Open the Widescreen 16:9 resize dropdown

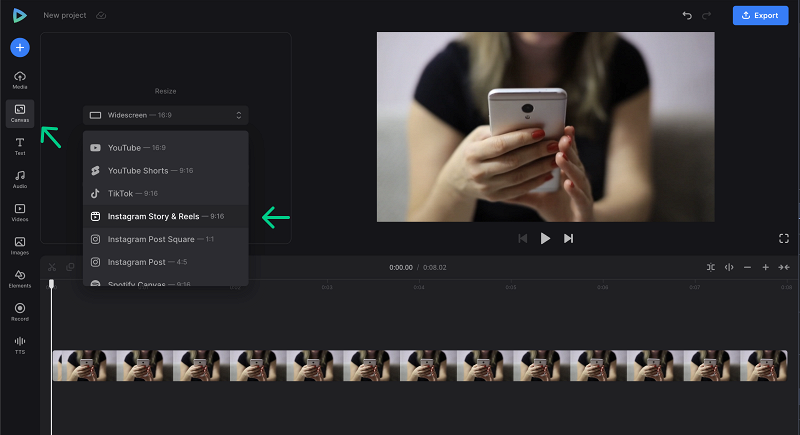click(166, 115)
